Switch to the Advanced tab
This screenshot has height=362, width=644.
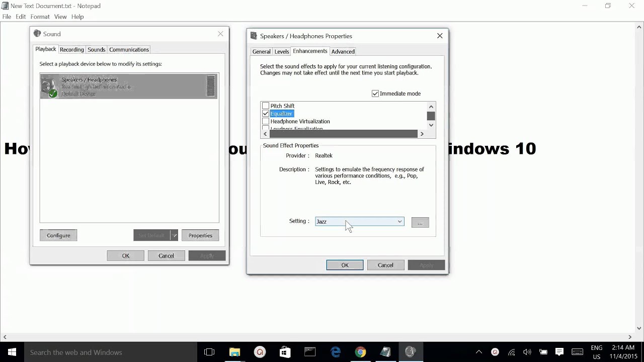pos(343,51)
